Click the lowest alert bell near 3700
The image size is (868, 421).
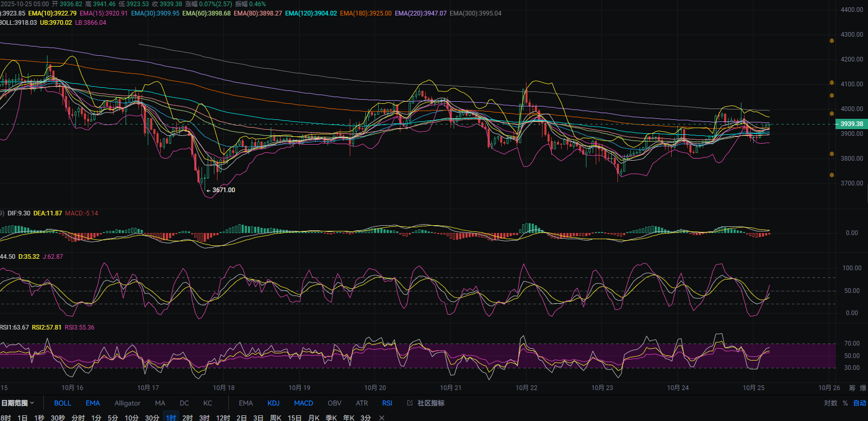(x=831, y=175)
